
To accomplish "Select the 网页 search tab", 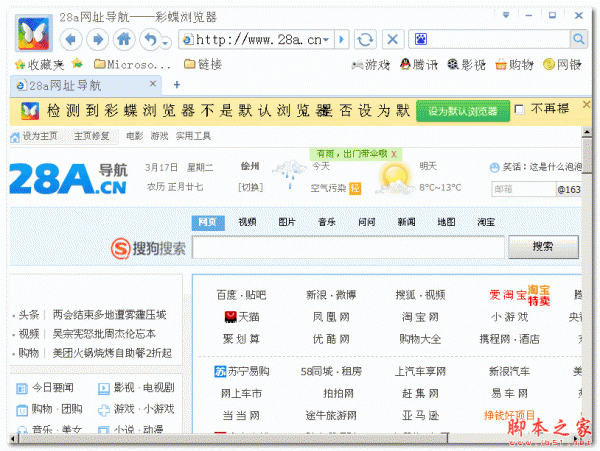I will click(208, 223).
